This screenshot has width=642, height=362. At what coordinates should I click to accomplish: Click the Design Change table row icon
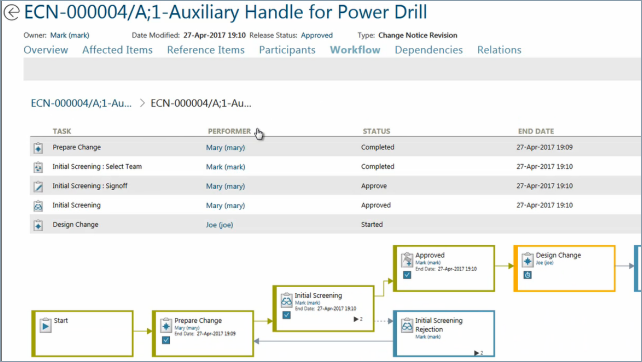pyautogui.click(x=38, y=225)
